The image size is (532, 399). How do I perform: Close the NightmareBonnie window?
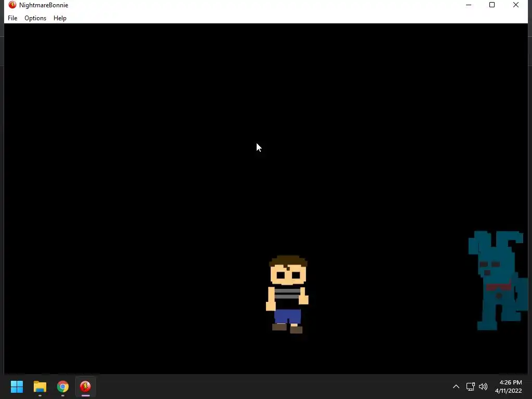pyautogui.click(x=516, y=5)
